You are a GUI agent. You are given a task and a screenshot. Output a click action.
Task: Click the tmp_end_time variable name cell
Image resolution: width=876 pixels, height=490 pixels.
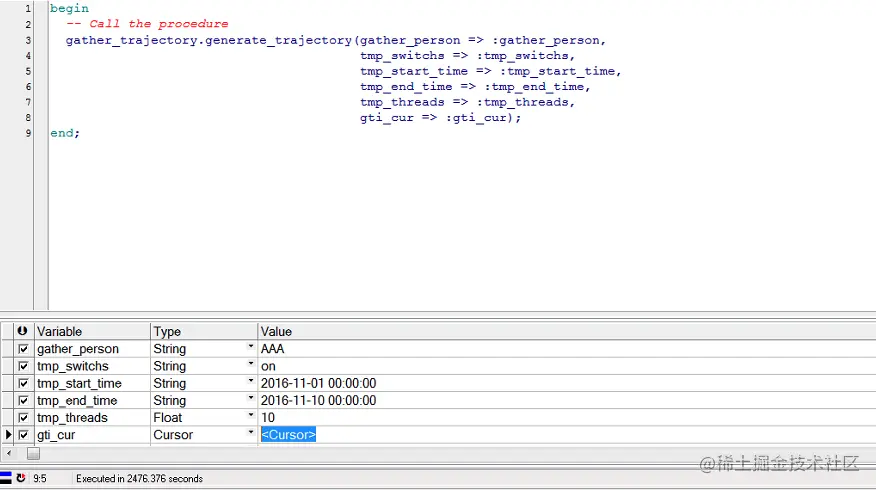pos(92,401)
